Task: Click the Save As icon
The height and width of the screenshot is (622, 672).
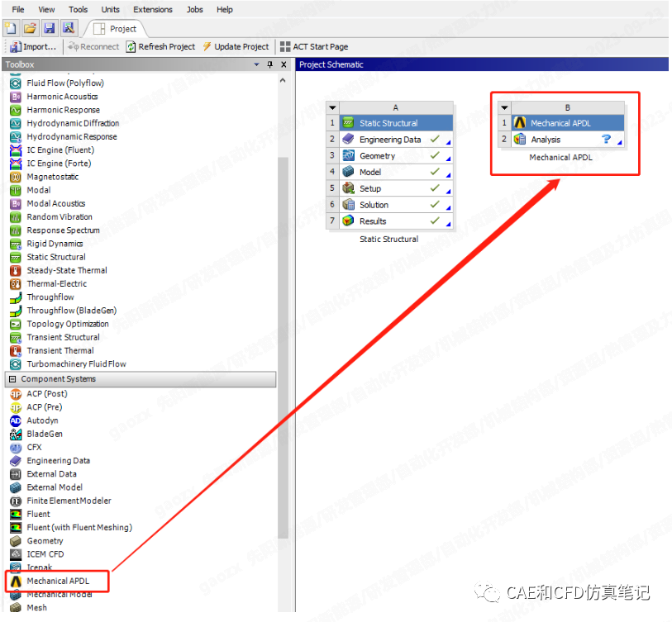Action: (x=69, y=28)
